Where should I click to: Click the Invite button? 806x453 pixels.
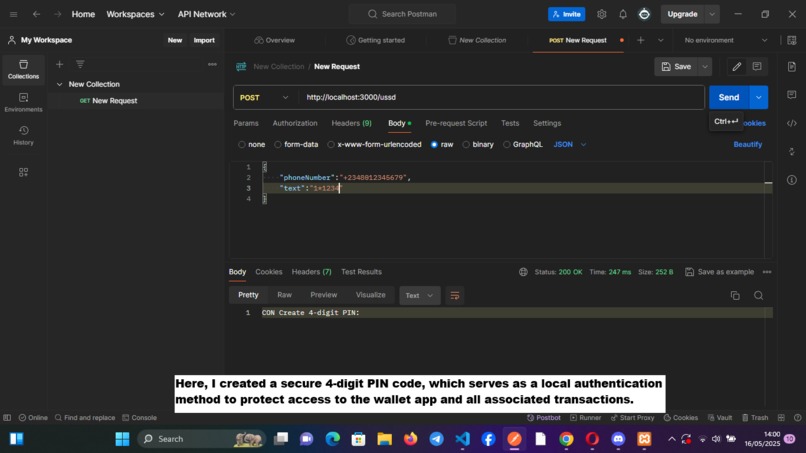566,14
